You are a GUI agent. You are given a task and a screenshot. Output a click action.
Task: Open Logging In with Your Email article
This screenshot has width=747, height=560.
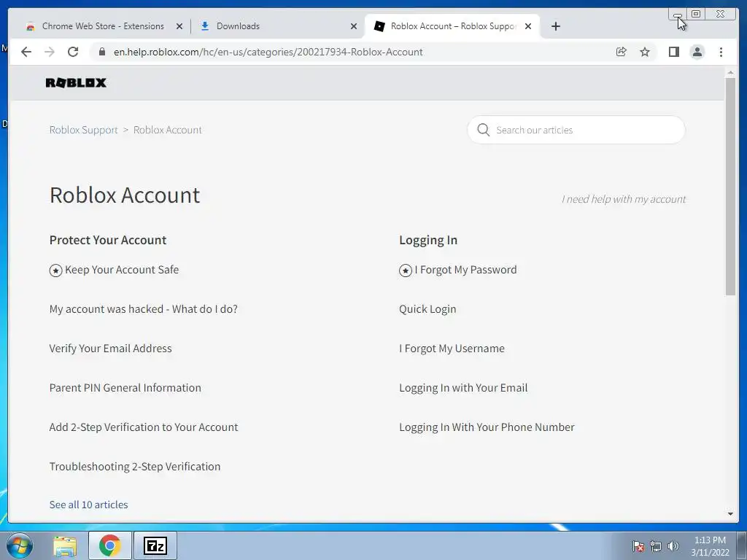point(463,388)
